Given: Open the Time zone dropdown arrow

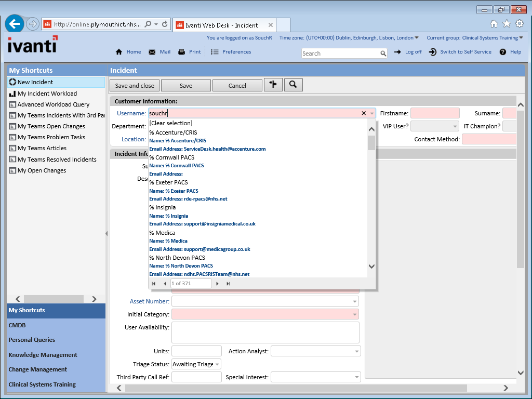Looking at the screenshot, I should [417, 37].
